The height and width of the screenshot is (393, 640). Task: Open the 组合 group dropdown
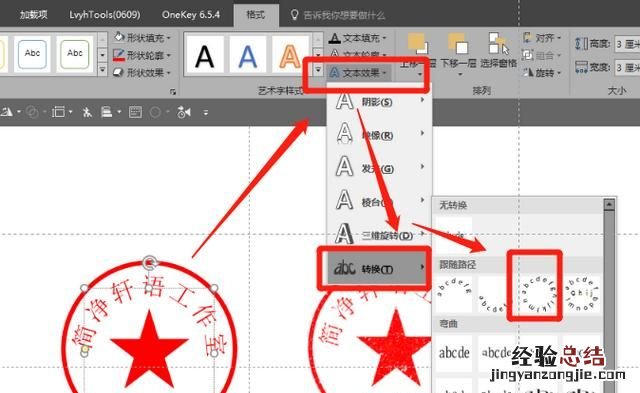[x=542, y=55]
